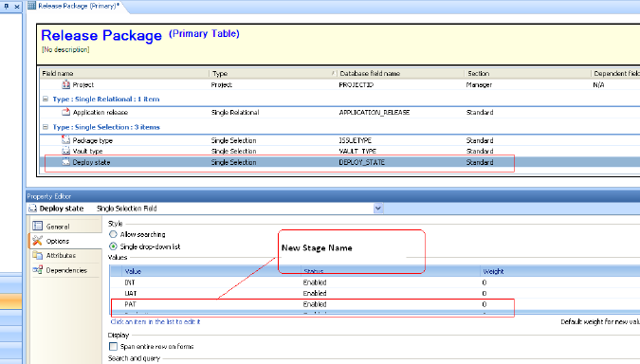640x364 pixels.
Task: Open the Property Editor field dropdown
Action: click(378, 209)
